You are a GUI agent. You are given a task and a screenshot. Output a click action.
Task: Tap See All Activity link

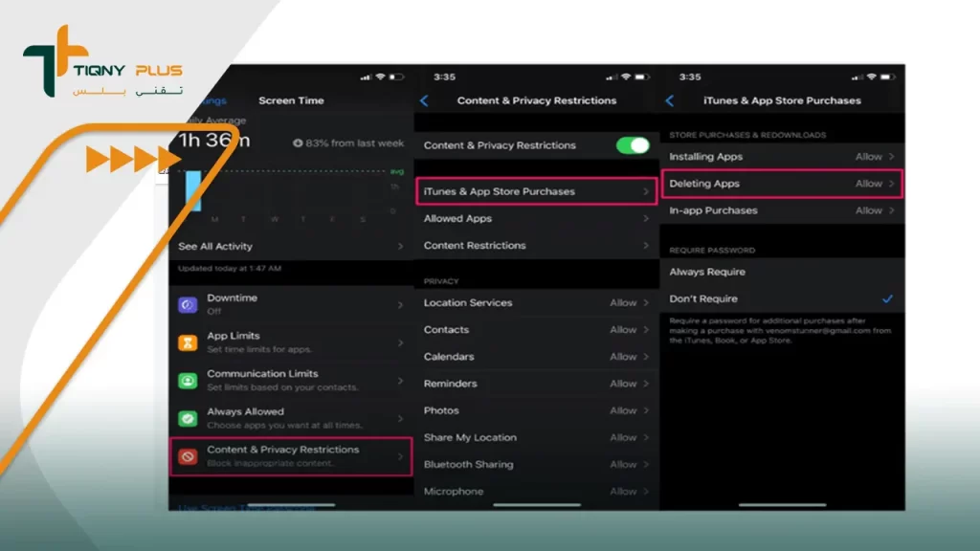(x=215, y=246)
